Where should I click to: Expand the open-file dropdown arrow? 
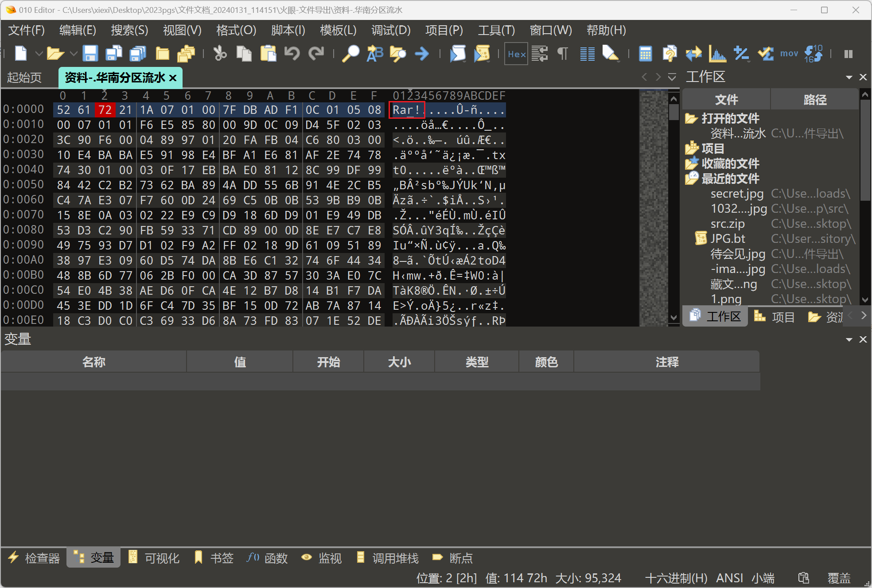point(74,54)
